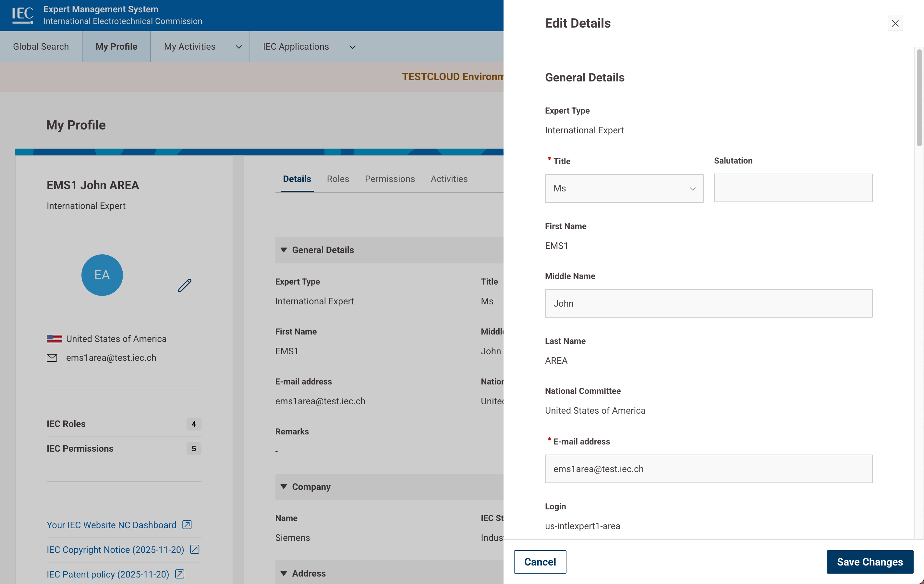Open Your IEC Website NC Dashboard link
The height and width of the screenshot is (584, 924).
click(111, 525)
